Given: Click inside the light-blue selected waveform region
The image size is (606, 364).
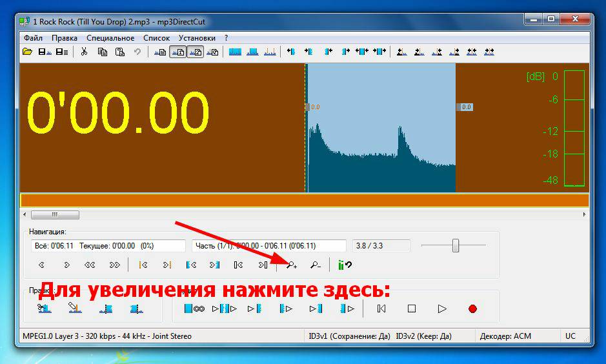Looking at the screenshot, I should [381, 128].
